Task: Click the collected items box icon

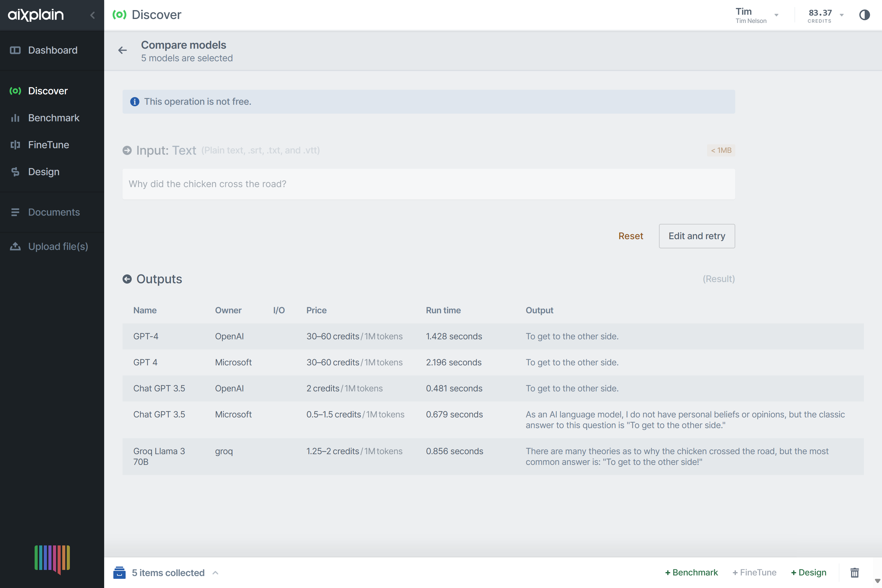Action: pyautogui.click(x=119, y=573)
